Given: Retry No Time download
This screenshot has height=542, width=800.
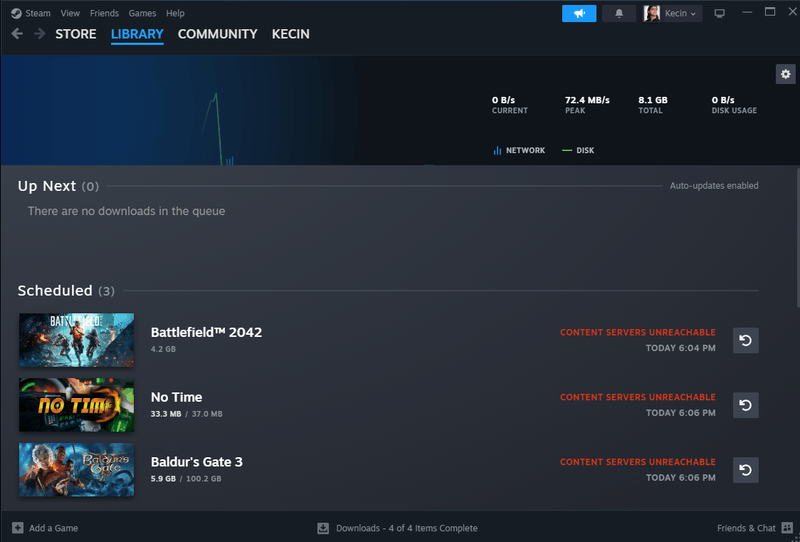Looking at the screenshot, I should coord(745,405).
